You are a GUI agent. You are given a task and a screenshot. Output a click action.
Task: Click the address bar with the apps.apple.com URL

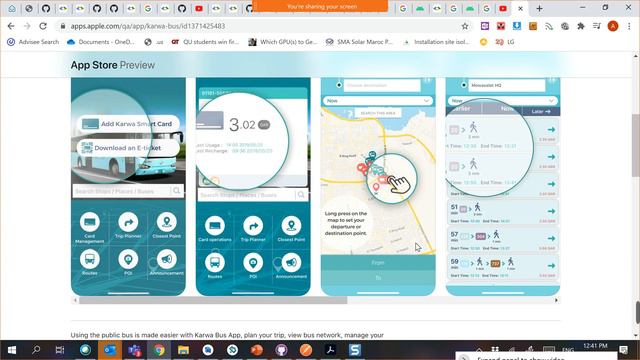click(261, 26)
